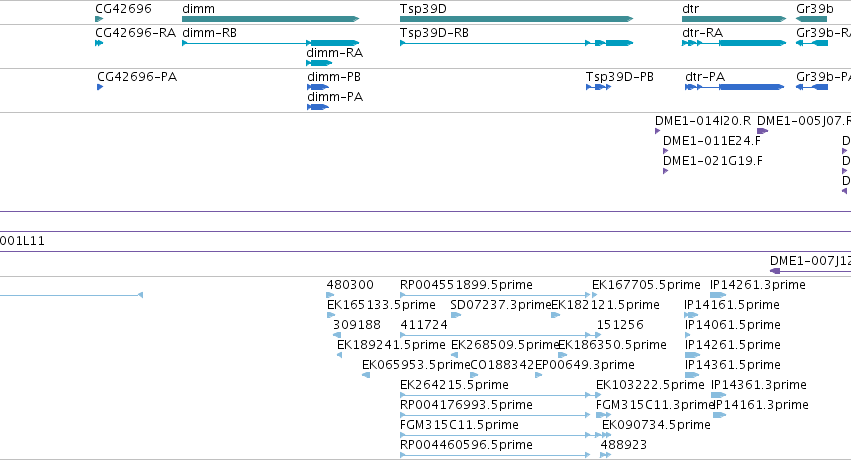The image size is (851, 460).
Task: Click EST EK165133.5prime
Action: pos(381,305)
